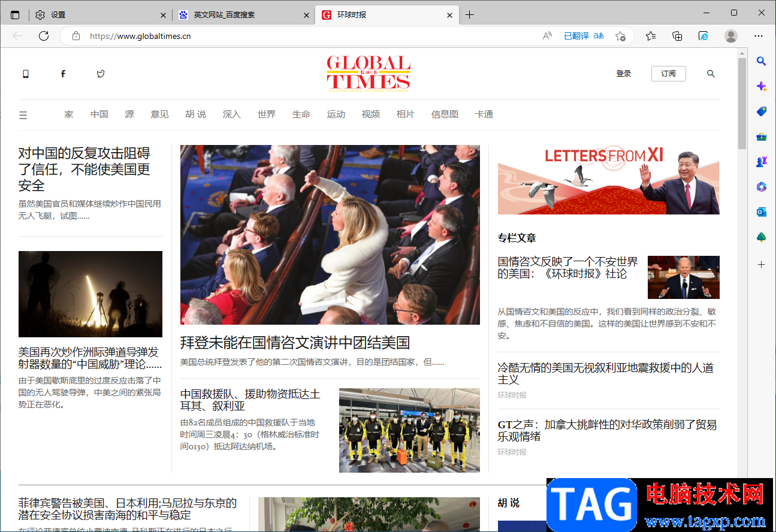The width and height of the screenshot is (776, 532).
Task: Select the 环球时报 tab
Action: tap(387, 15)
